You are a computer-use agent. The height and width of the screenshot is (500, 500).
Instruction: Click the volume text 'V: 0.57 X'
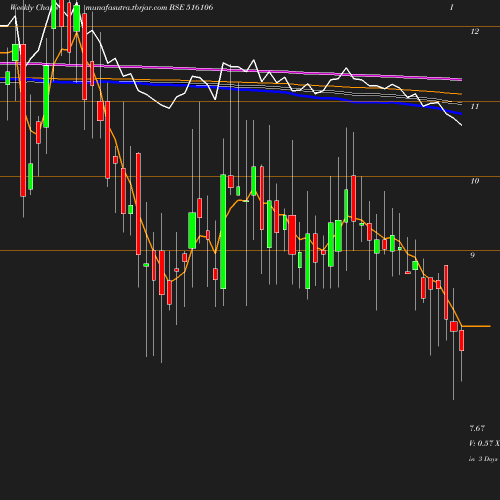484,443
